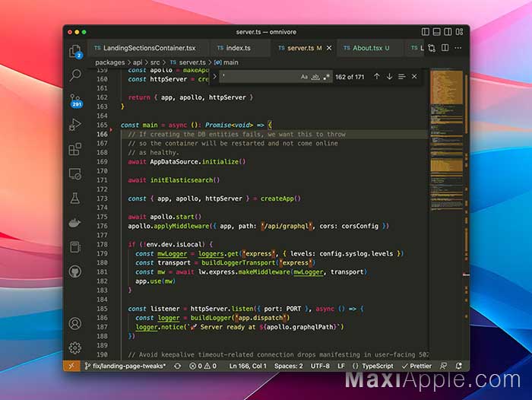
Task: Go to previous match in find widget
Action: (377, 77)
